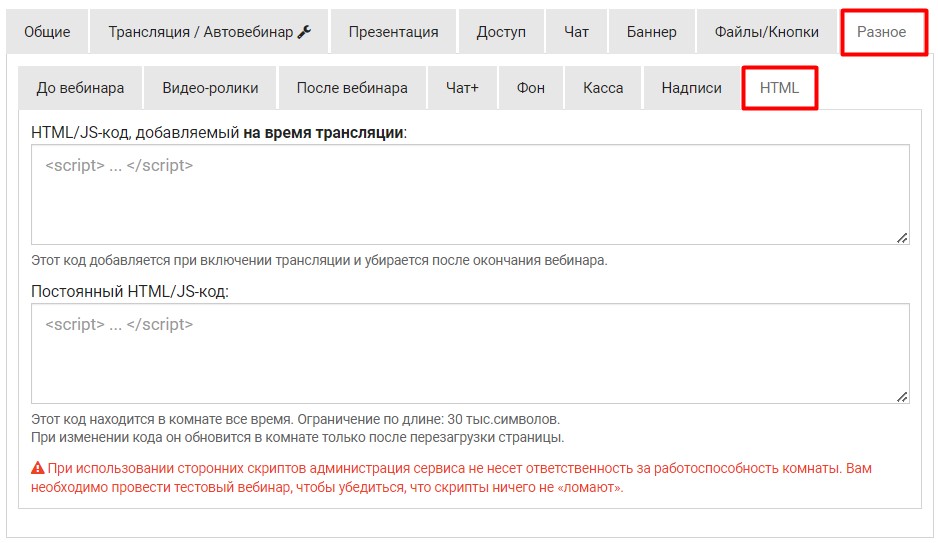Grab the resize handle of the broadcast-time code field
Image resolution: width=938 pixels, height=543 pixels.
pyautogui.click(x=902, y=238)
